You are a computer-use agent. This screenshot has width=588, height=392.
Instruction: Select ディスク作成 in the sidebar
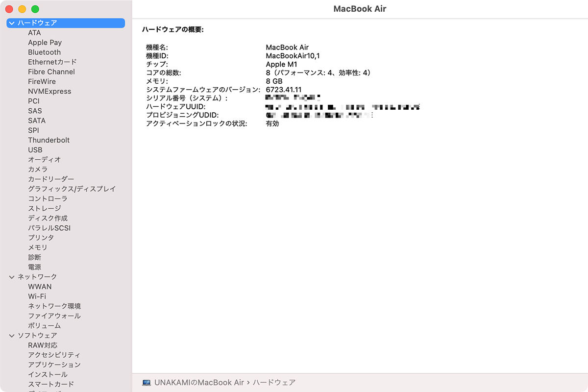48,219
